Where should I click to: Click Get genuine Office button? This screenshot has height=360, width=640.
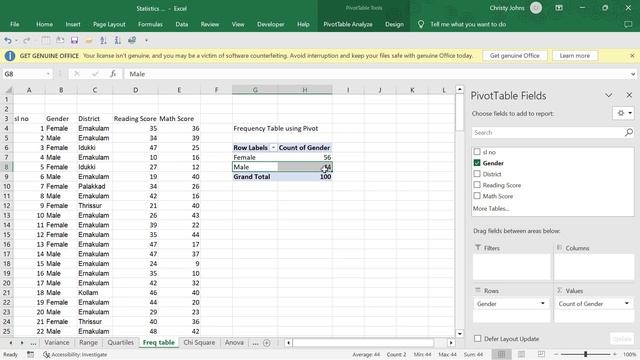pyautogui.click(x=515, y=56)
